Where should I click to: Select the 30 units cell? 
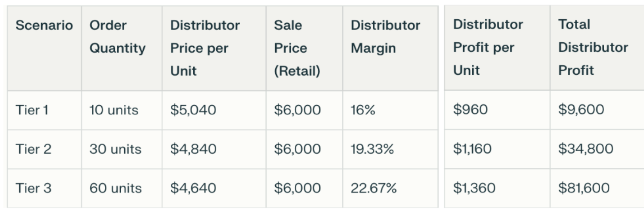(x=115, y=149)
